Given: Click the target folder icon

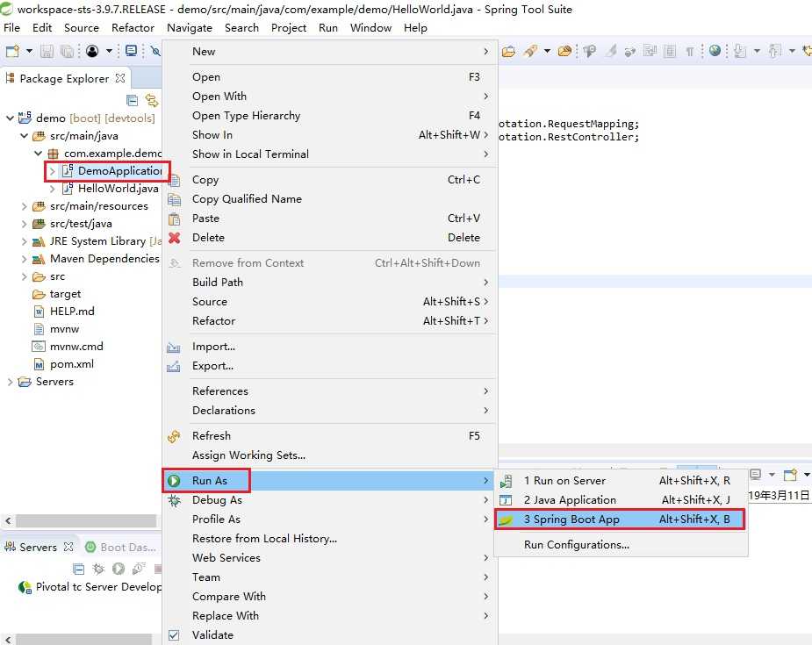Looking at the screenshot, I should (39, 294).
